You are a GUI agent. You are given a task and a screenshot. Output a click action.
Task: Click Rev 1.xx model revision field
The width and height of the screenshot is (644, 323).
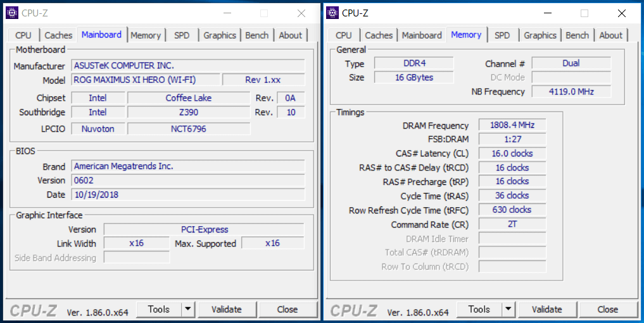click(x=263, y=80)
